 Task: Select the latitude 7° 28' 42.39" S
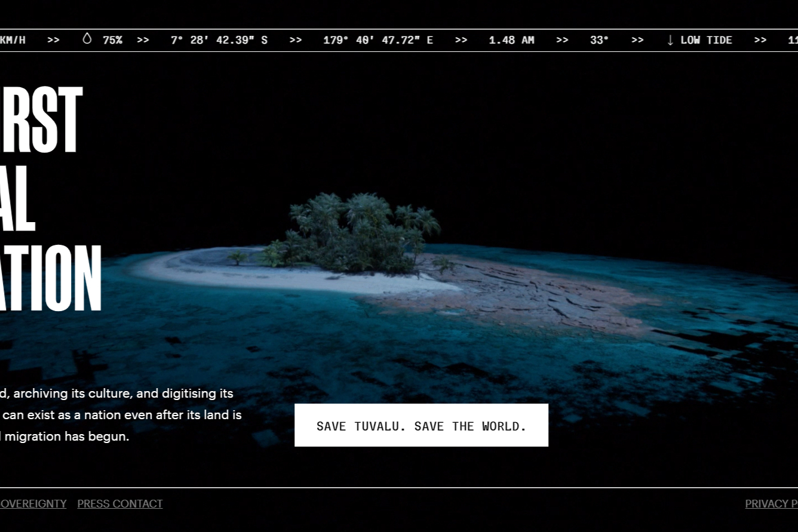coord(219,40)
